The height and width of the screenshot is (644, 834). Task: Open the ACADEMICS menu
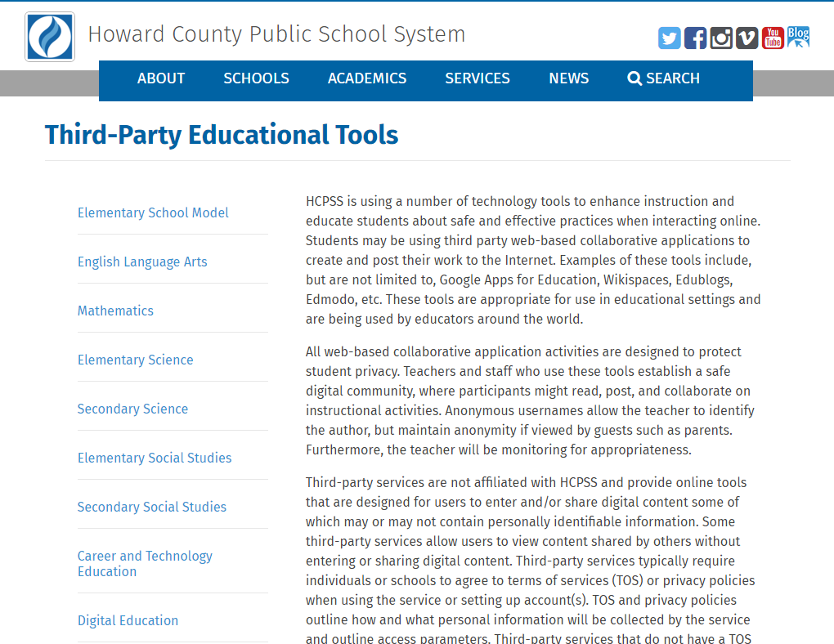(x=367, y=78)
